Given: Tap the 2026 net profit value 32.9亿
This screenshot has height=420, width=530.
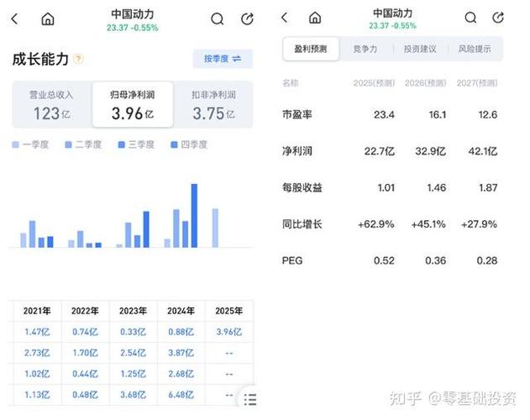Looking at the screenshot, I should pyautogui.click(x=431, y=151).
